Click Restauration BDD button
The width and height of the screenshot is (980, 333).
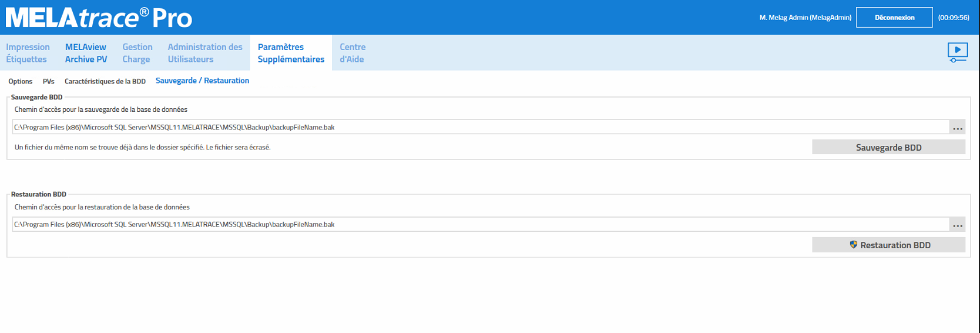(x=888, y=245)
